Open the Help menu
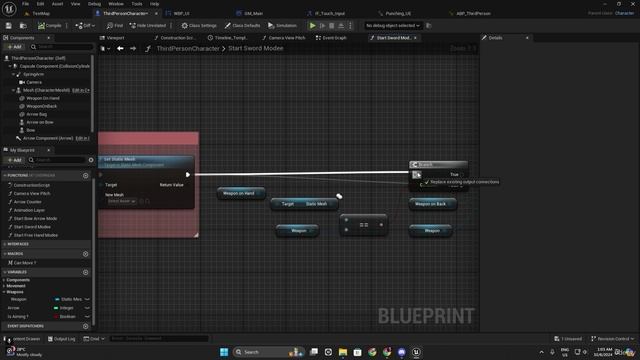The width and height of the screenshot is (640, 360). (154, 4)
